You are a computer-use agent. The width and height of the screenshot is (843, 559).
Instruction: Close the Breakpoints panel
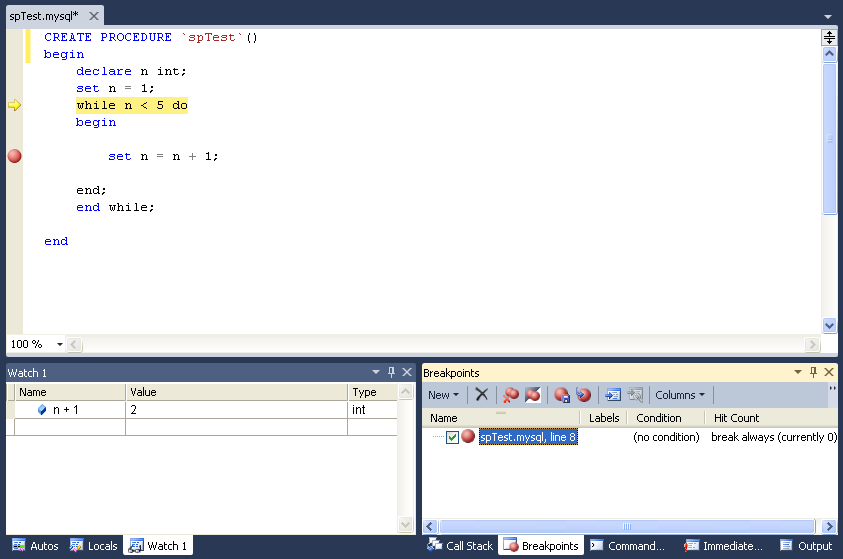829,372
